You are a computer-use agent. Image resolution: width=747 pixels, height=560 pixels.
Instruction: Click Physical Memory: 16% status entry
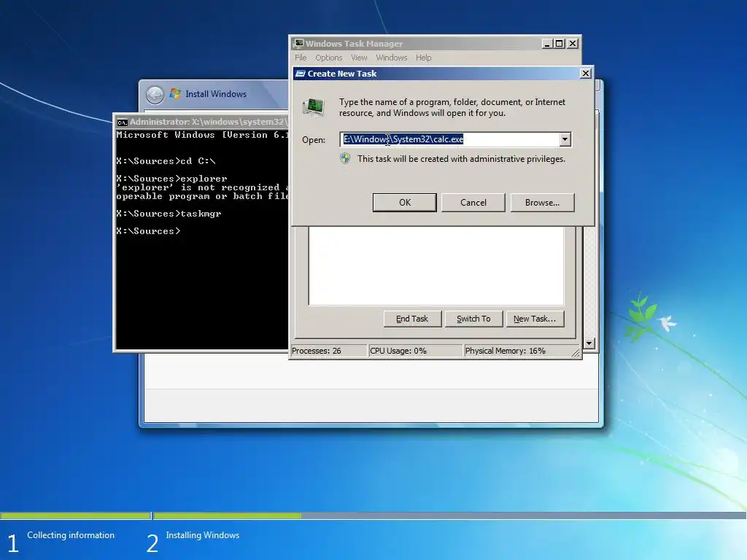pos(517,351)
